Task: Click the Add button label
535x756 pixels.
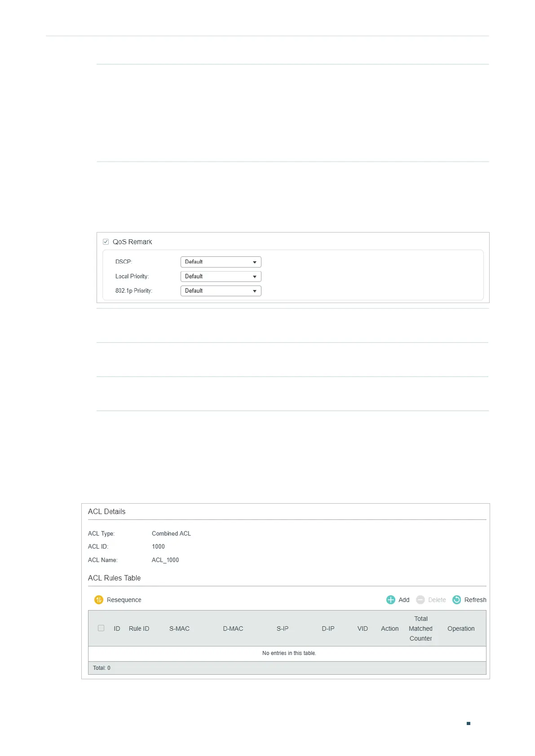Action: pos(404,600)
